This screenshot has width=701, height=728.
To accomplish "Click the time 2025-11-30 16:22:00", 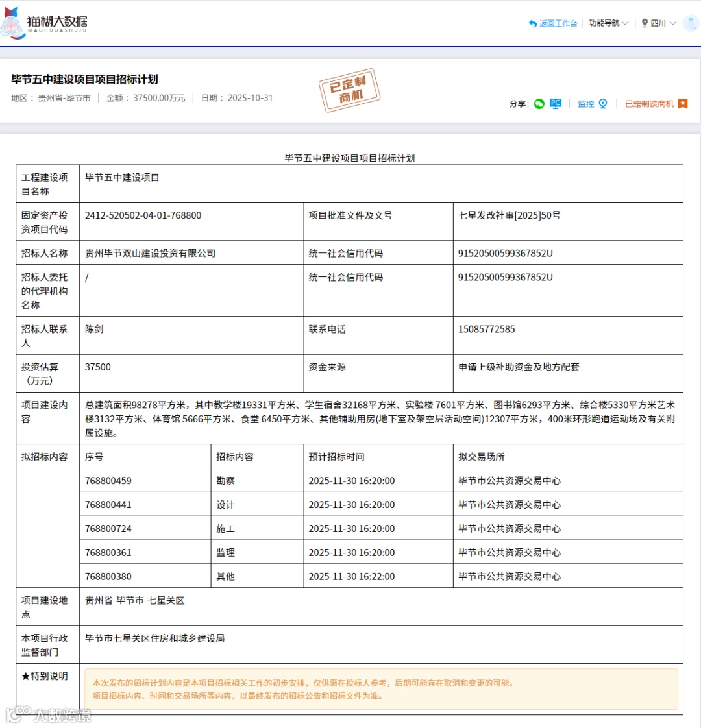I will pos(352,577).
